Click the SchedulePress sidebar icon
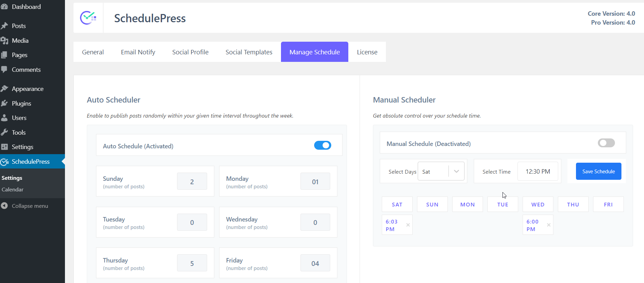The height and width of the screenshot is (283, 644). coord(4,162)
